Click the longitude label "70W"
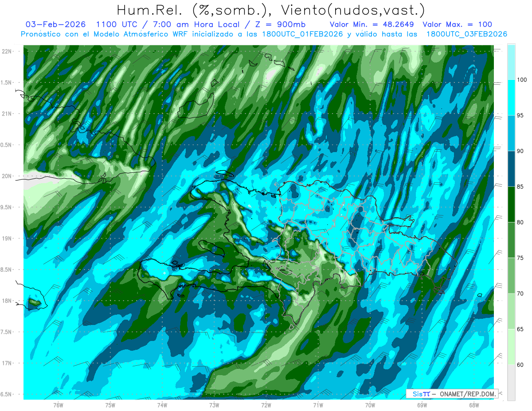Image resolution: width=532 pixels, height=411 pixels. 370,405
